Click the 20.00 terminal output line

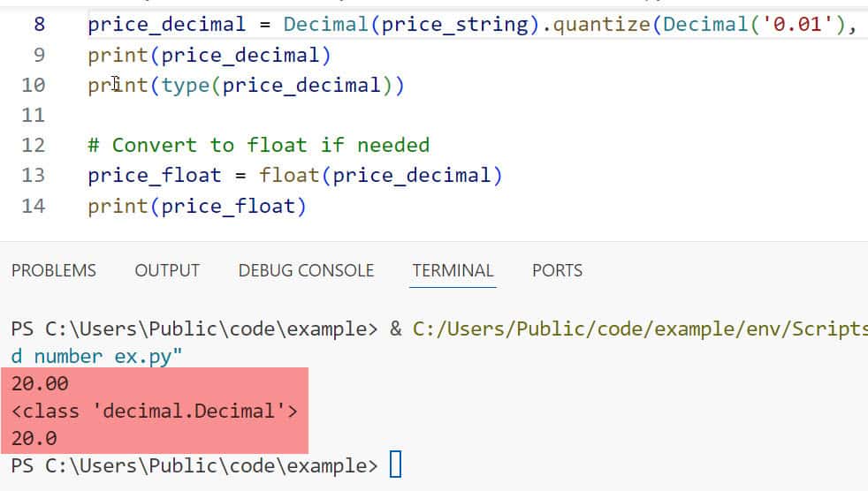(41, 383)
